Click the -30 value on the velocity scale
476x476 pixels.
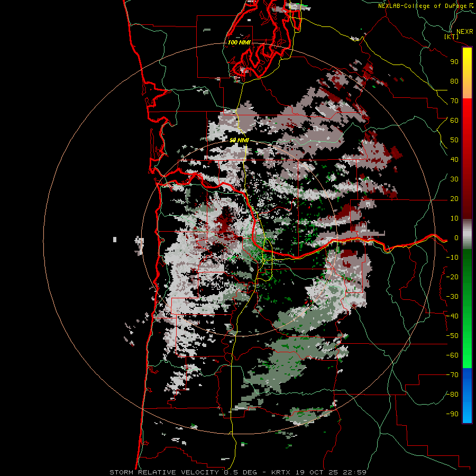click(452, 297)
